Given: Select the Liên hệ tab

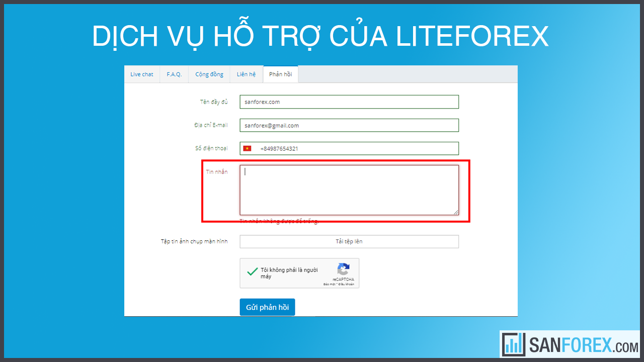Looking at the screenshot, I should pos(246,74).
